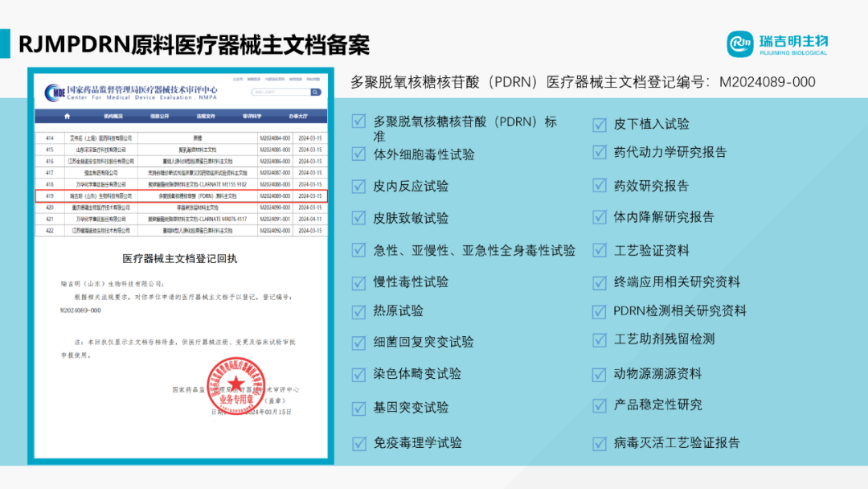Click the CMDE logo in the embedded webpage
Screen dimensions: 868x489
[x=55, y=92]
